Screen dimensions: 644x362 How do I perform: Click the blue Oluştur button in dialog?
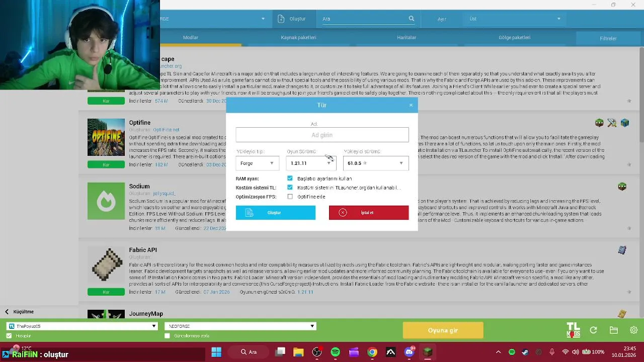click(x=276, y=213)
